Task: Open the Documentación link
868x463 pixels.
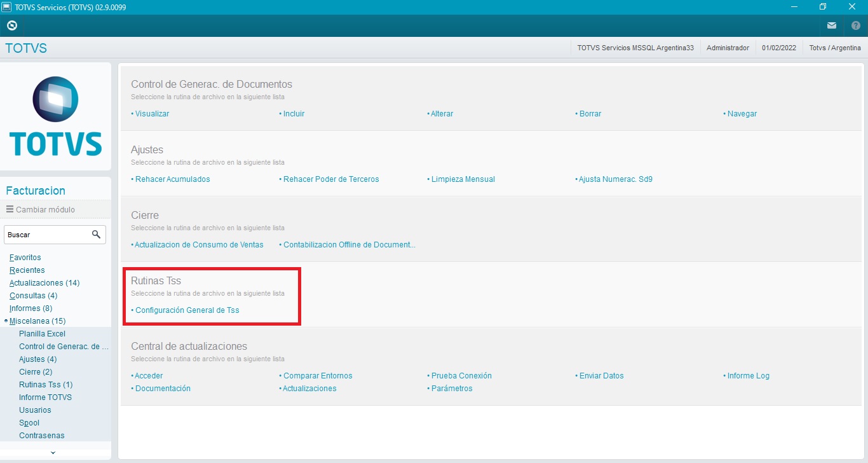Action: [162, 389]
